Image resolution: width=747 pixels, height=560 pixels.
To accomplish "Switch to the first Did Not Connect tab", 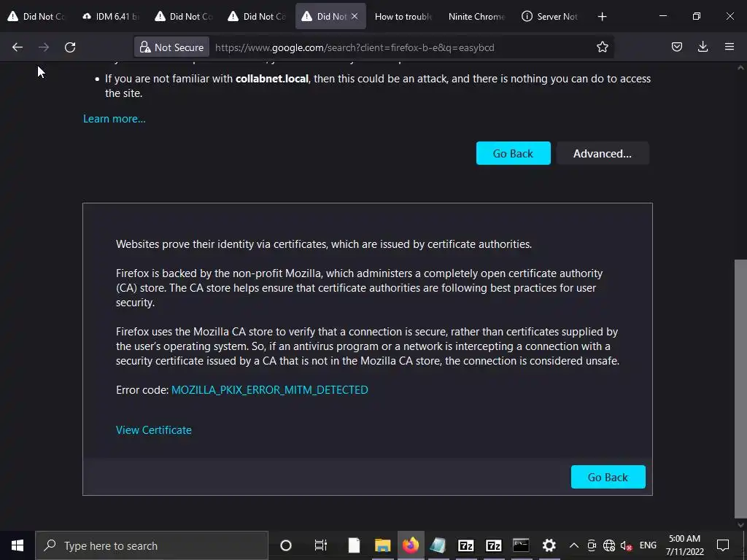I will pos(36,17).
